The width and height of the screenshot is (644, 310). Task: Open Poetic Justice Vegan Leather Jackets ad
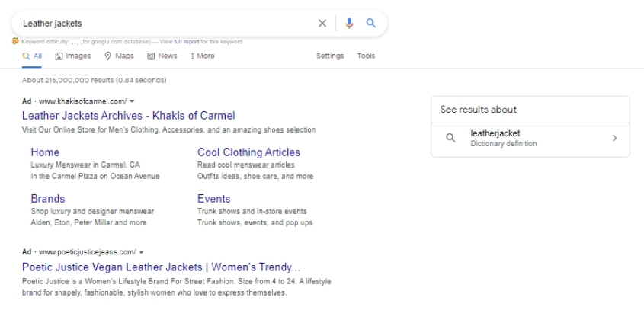(x=162, y=267)
